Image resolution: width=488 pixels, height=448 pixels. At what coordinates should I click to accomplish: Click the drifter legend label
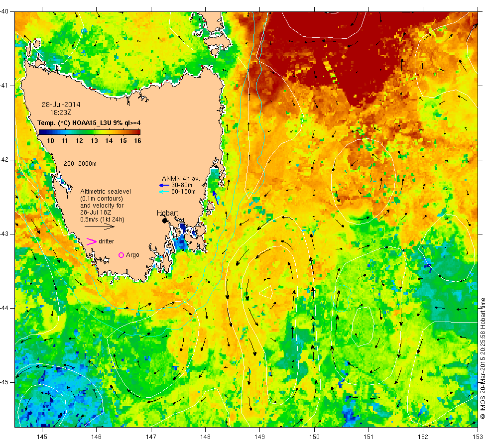pos(107,241)
